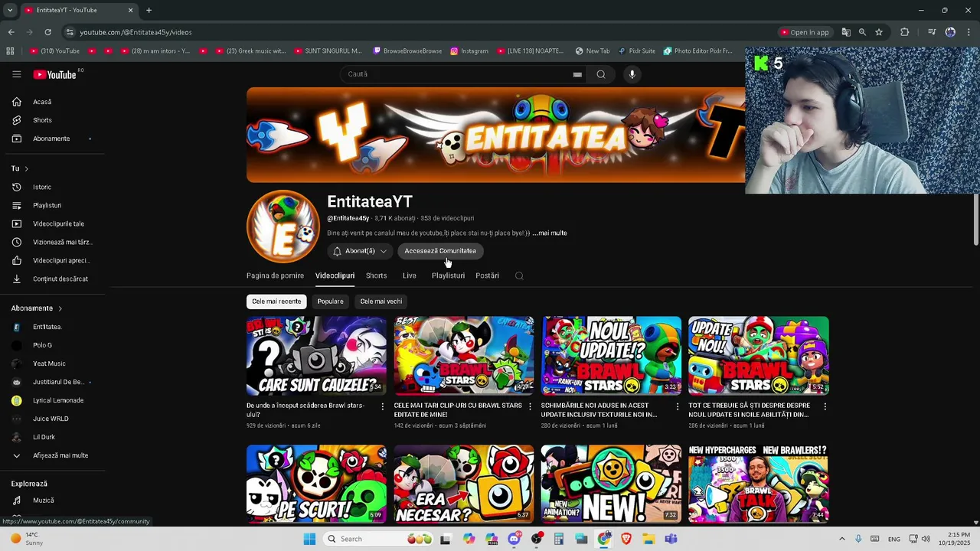Click the search magnifier button
980x551 pixels.
[601, 74]
